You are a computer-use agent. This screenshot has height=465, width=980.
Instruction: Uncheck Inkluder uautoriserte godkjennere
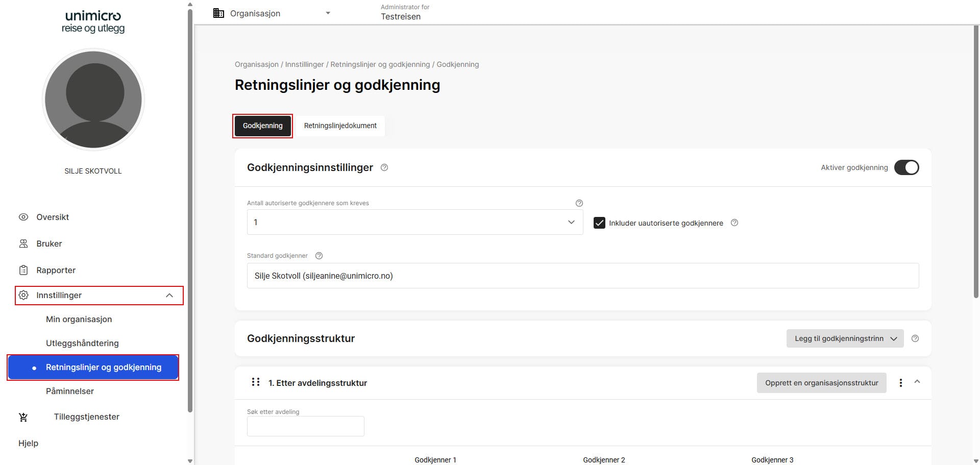[599, 223]
